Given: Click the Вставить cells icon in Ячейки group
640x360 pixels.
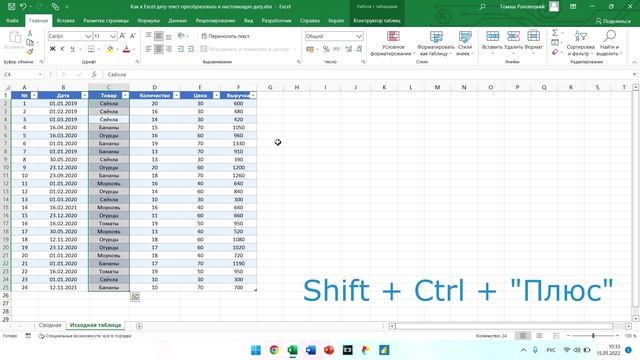Looking at the screenshot, I should coord(492,36).
